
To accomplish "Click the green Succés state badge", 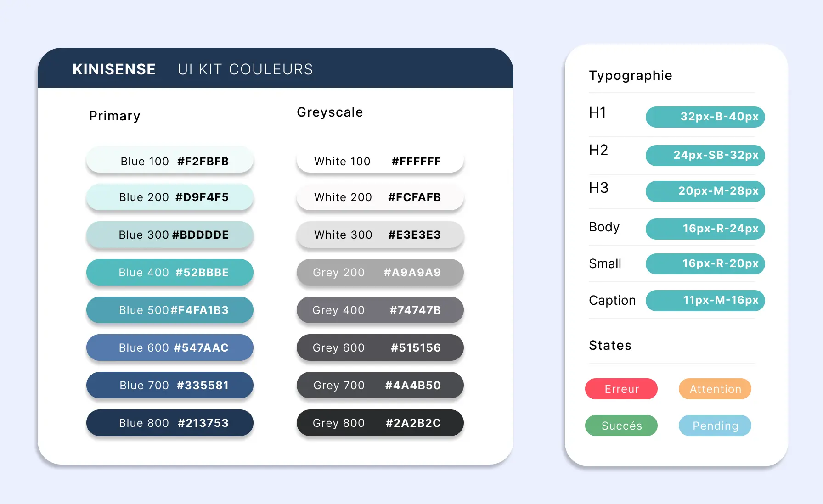I will click(621, 426).
